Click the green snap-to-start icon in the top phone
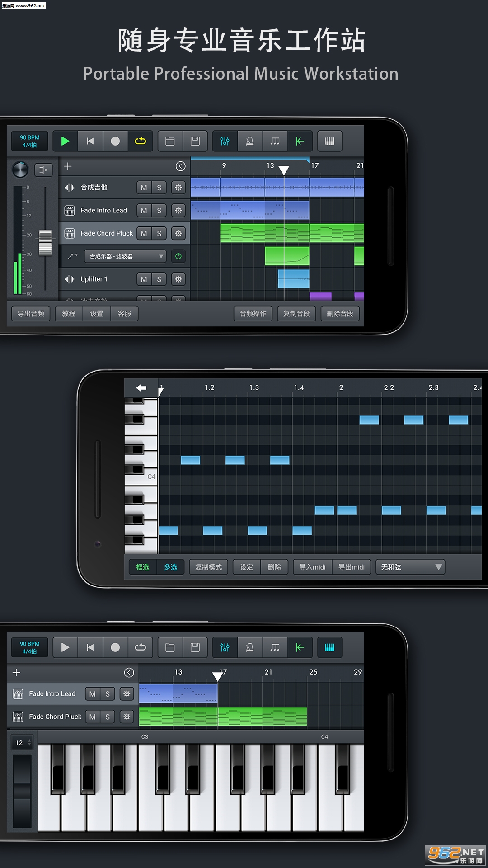Screen dimensions: 488x868 (300, 141)
